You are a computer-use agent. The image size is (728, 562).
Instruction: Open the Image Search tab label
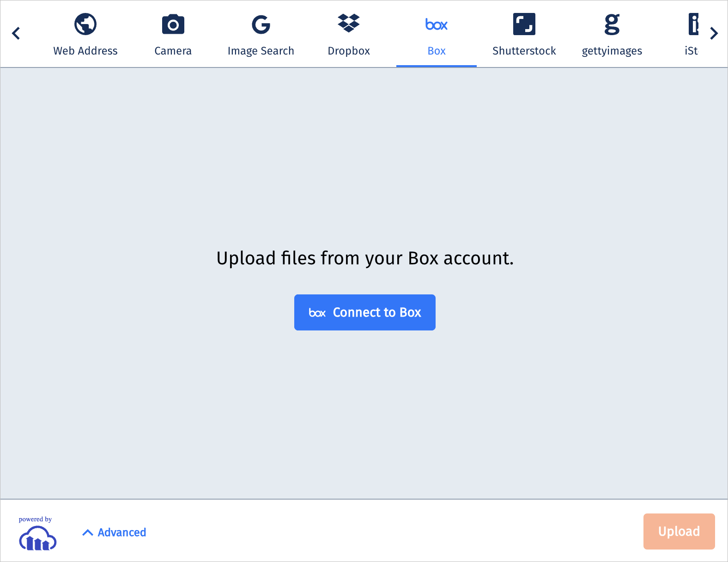pyautogui.click(x=261, y=51)
